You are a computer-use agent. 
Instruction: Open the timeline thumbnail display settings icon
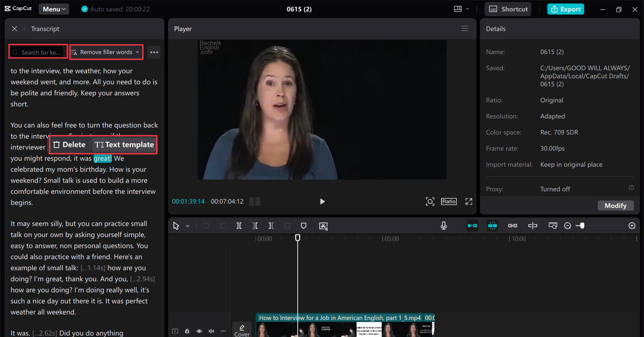553,226
